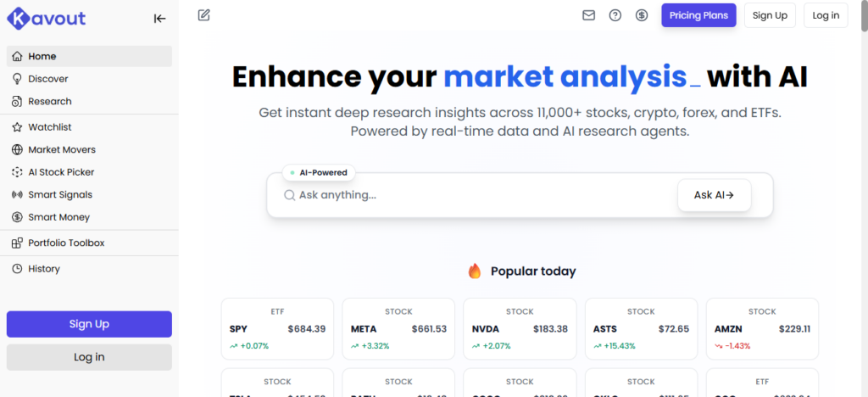Click the new chat edit icon
Screen dimensions: 868x397
coord(203,15)
